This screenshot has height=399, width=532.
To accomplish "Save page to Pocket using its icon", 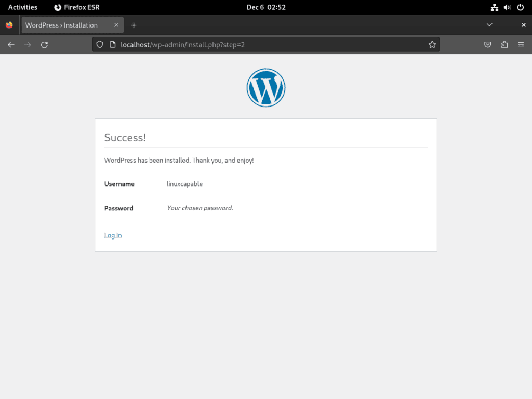I will (487, 44).
